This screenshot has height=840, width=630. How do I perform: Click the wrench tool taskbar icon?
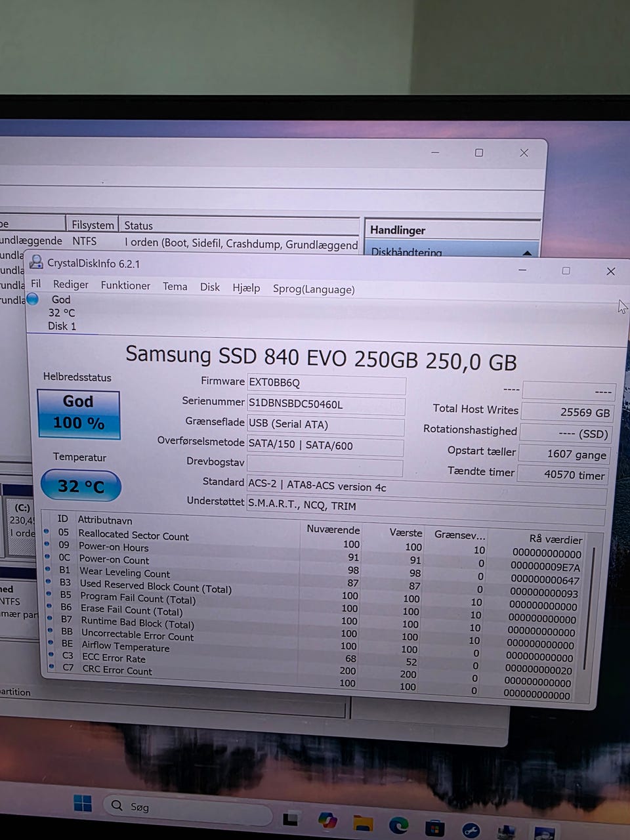tap(471, 831)
